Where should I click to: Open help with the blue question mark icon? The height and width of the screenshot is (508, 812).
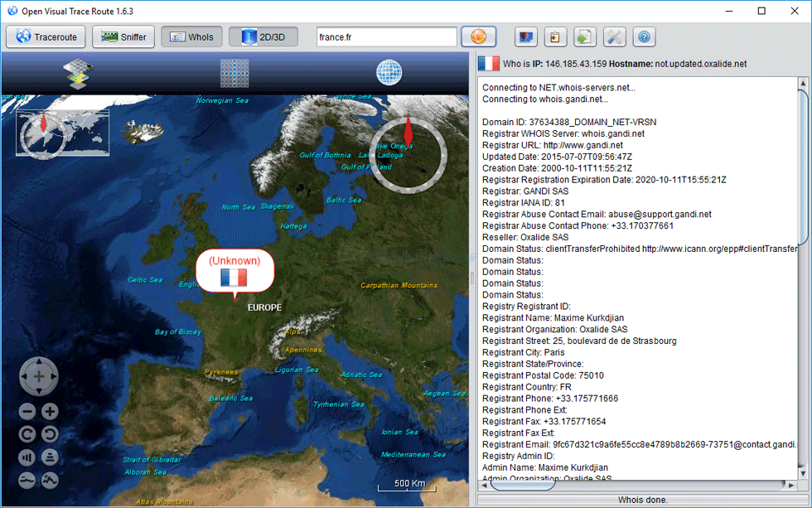click(645, 36)
